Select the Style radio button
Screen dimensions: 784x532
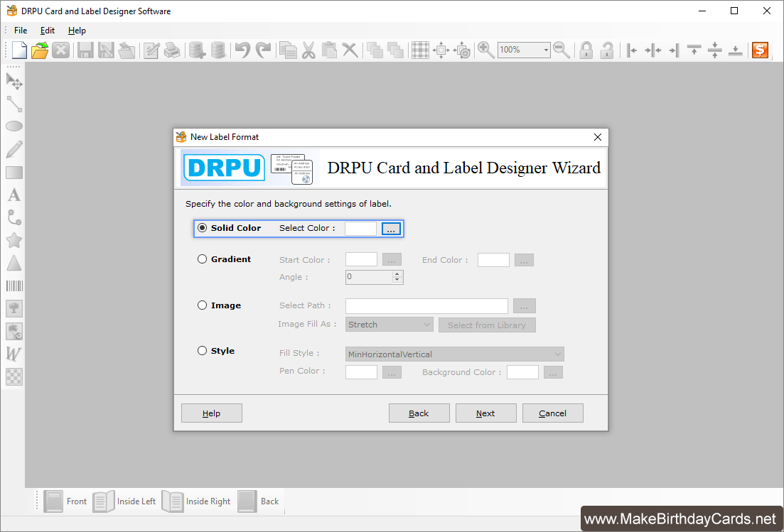pyautogui.click(x=202, y=350)
